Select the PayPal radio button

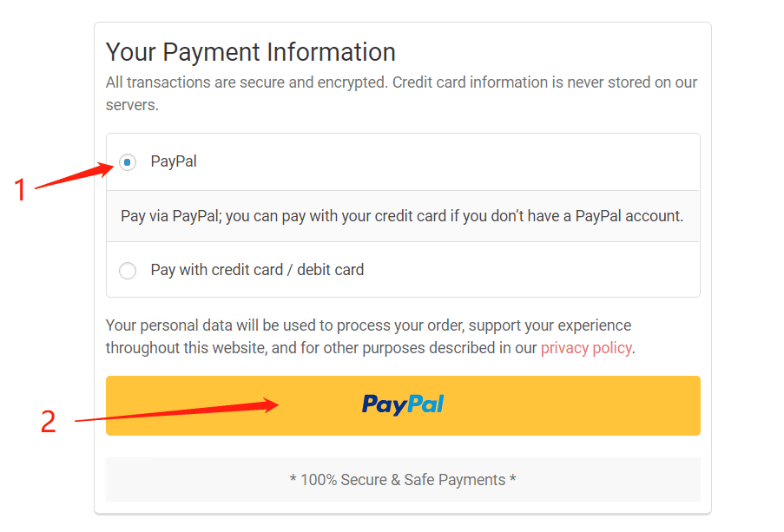coord(128,162)
